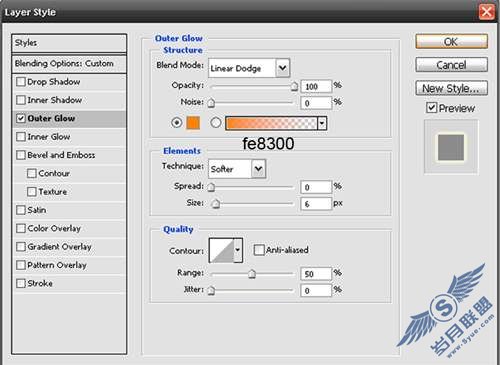Click the OK button
The height and width of the screenshot is (365, 500).
[451, 42]
